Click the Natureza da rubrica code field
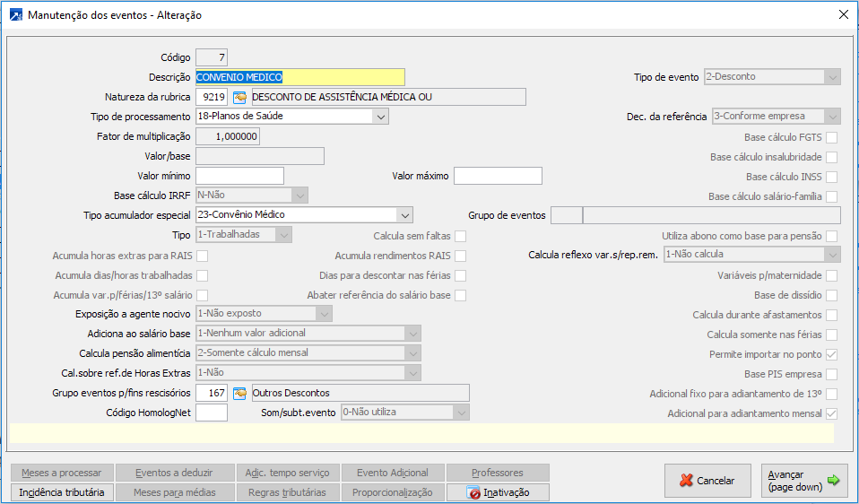Screen dimensions: 859x504 pos(212,97)
